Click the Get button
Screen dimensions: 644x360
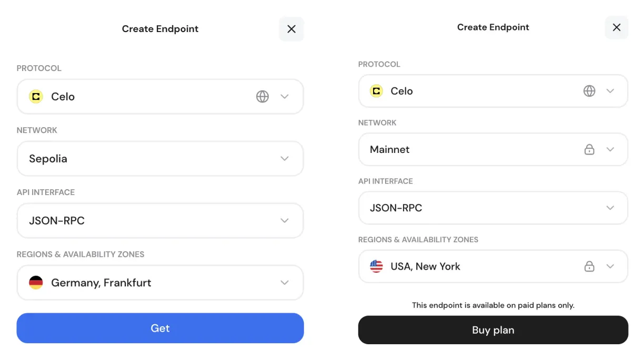point(160,328)
